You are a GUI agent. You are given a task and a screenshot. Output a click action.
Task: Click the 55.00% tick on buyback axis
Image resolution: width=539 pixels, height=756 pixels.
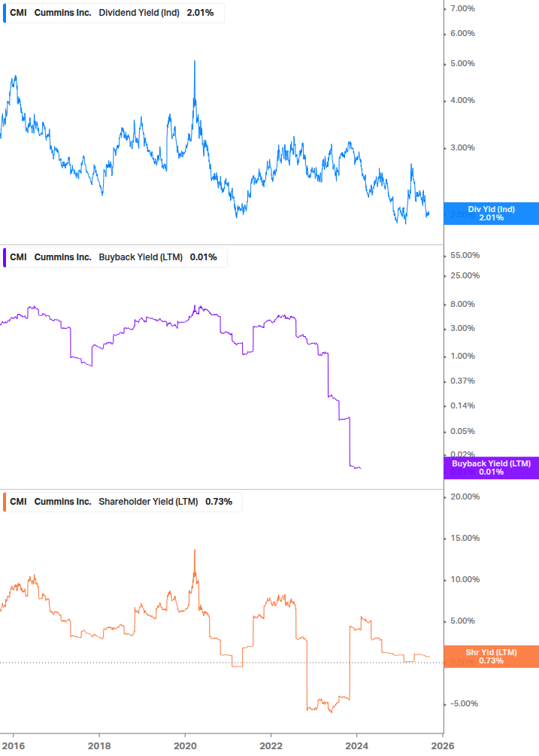pos(465,255)
